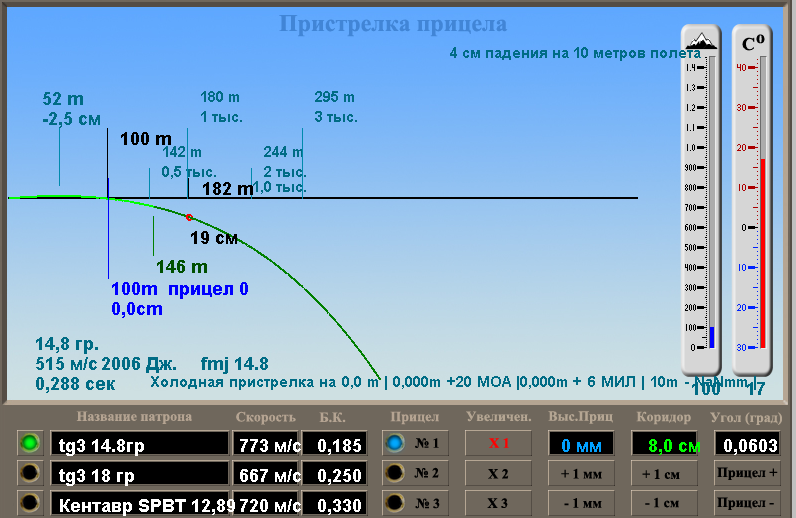Click the 0,250 ballistic coefficient field
Image resolution: width=796 pixels, height=518 pixels.
[332, 475]
